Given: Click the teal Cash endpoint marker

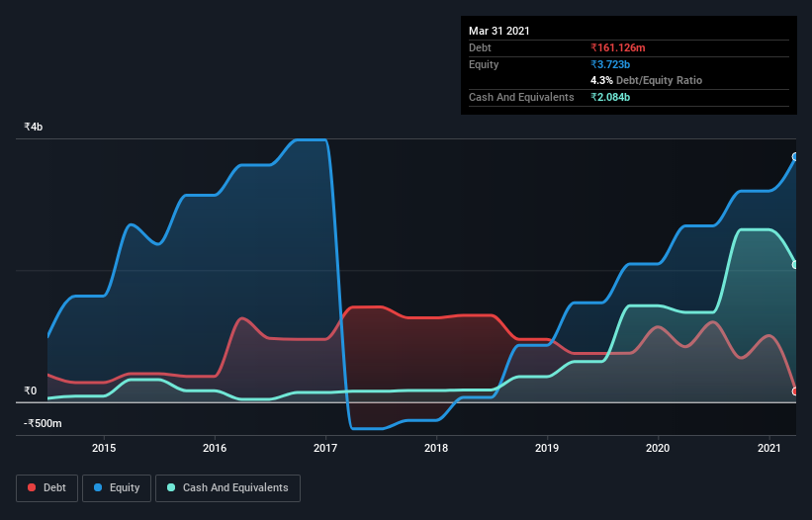Looking at the screenshot, I should click(x=795, y=264).
